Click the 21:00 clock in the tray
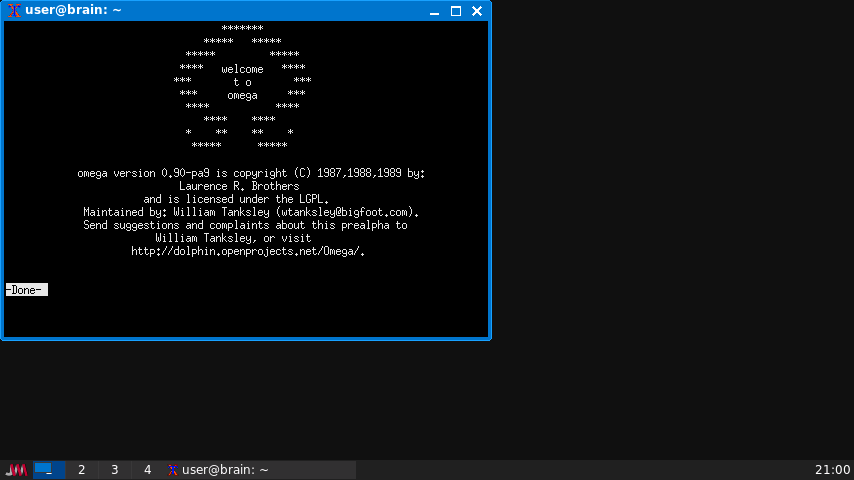Viewport: 854px width, 480px height. [832, 470]
